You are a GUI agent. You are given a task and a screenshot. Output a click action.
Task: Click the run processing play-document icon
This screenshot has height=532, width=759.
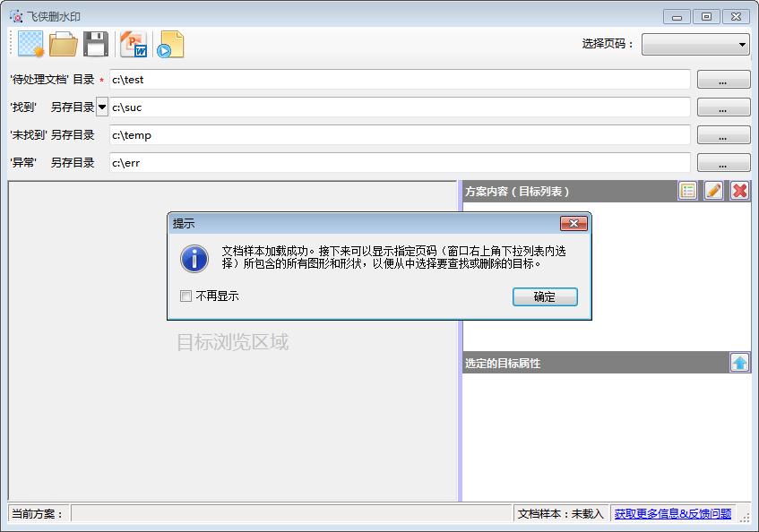click(x=170, y=44)
